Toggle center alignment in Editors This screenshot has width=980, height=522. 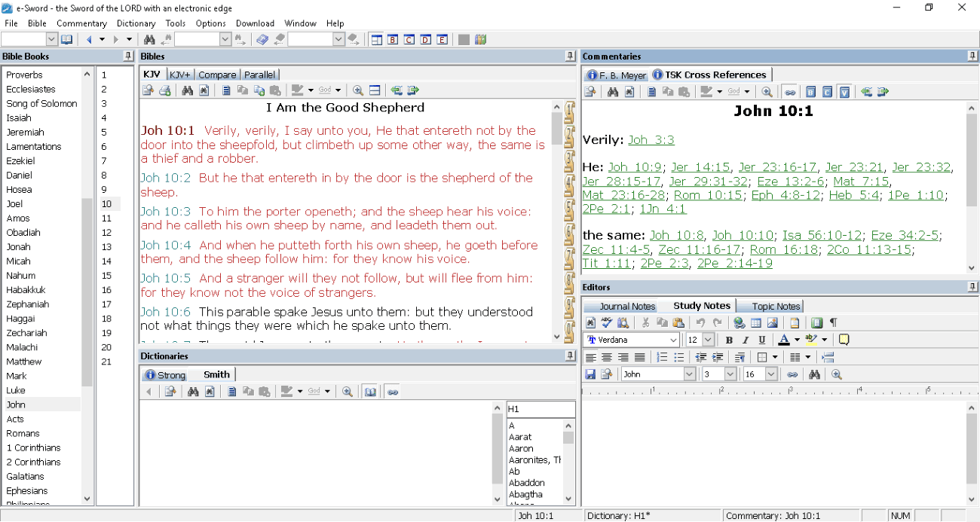point(607,357)
